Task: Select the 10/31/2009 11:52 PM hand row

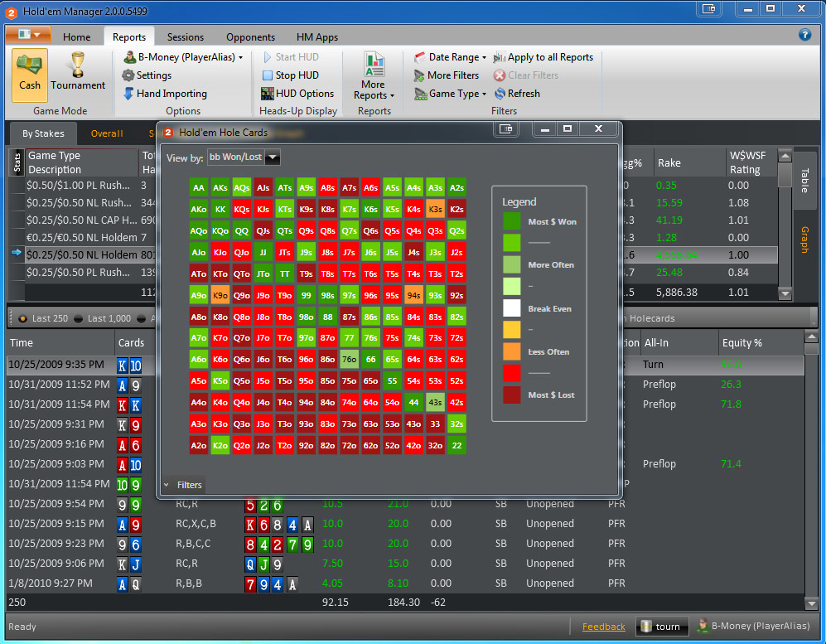Action: pyautogui.click(x=406, y=385)
